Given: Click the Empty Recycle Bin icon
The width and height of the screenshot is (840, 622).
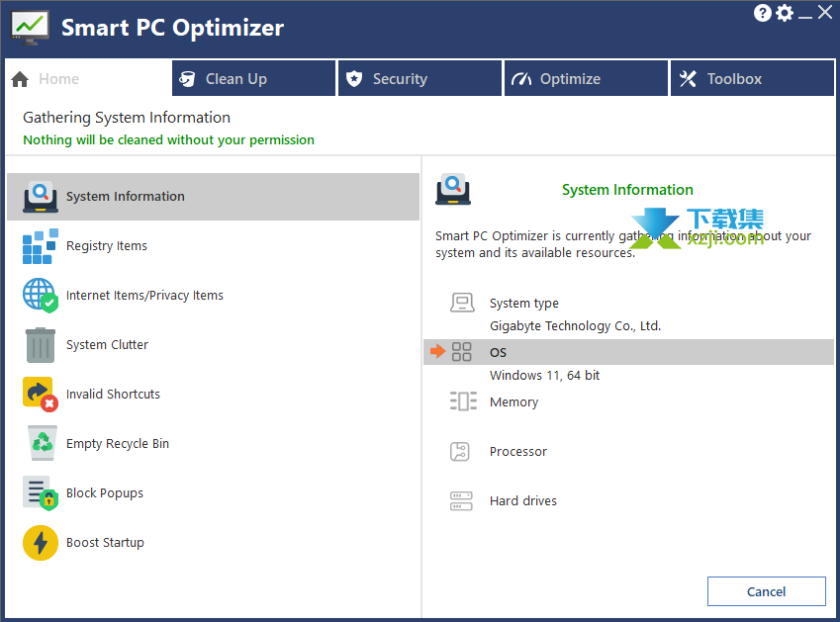Looking at the screenshot, I should pos(43,443).
